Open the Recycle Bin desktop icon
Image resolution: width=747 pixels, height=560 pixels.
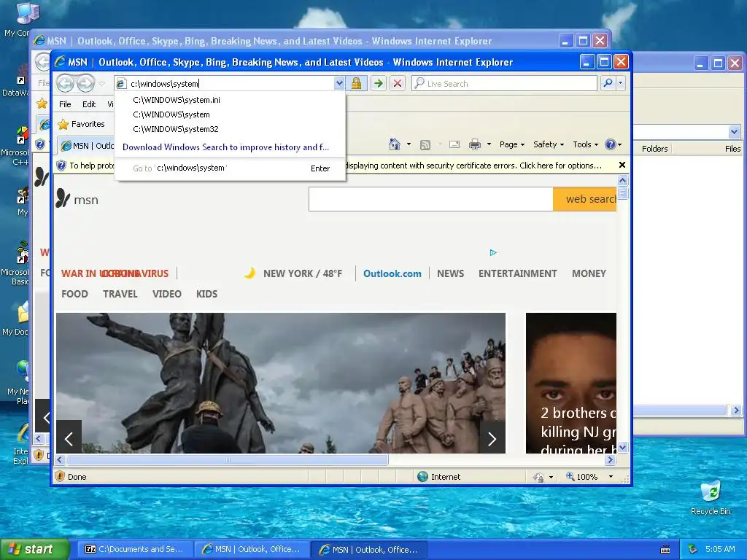[711, 497]
